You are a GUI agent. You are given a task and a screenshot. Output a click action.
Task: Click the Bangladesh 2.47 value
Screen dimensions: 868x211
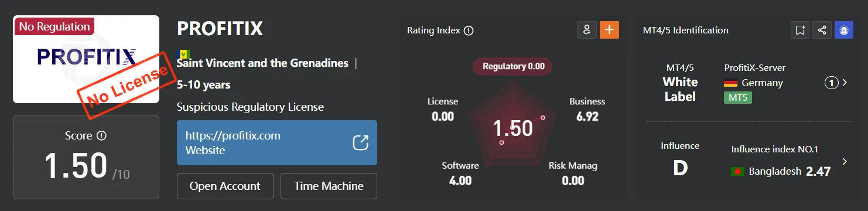click(x=818, y=172)
